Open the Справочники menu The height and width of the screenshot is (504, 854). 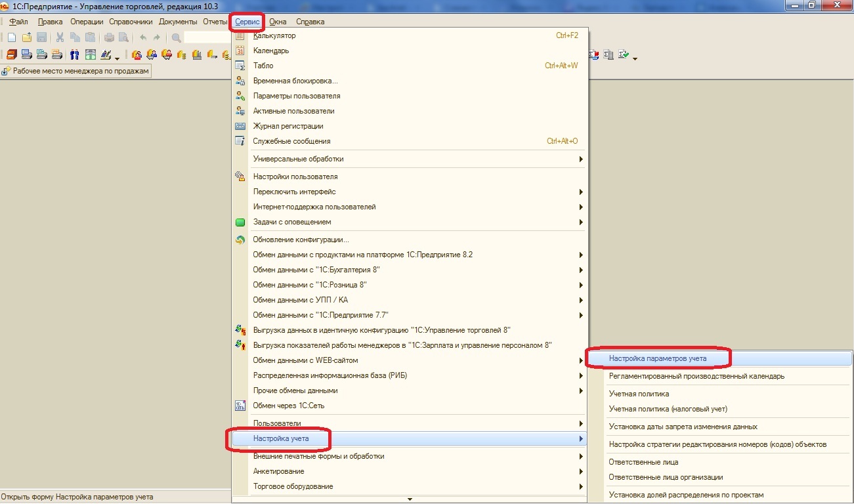(x=131, y=22)
